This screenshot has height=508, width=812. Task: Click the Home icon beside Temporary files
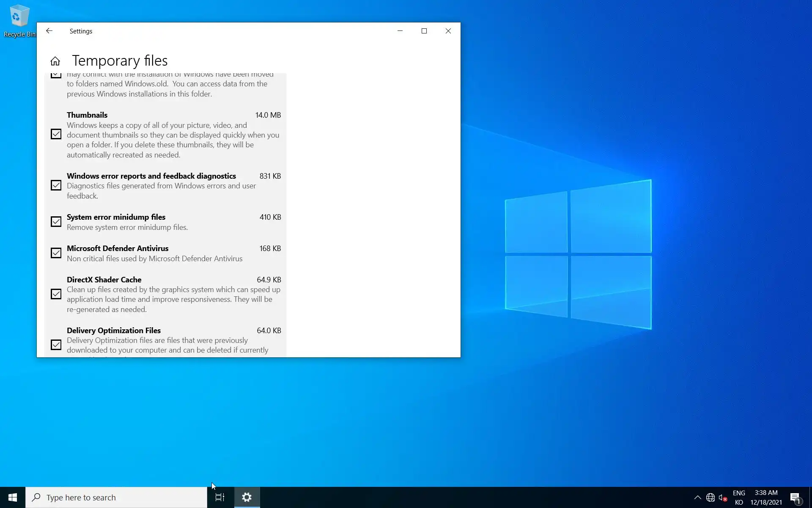coord(55,61)
